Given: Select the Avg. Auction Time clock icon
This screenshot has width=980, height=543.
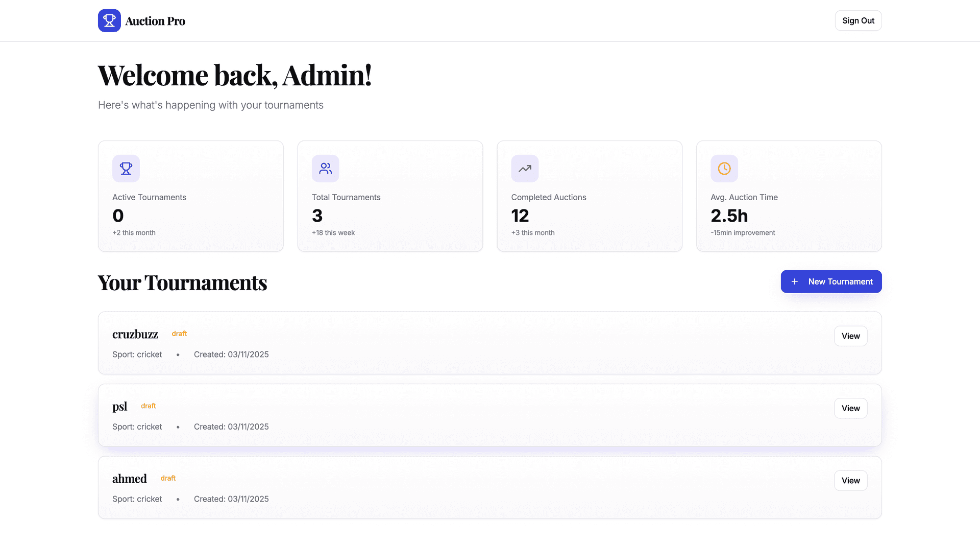Looking at the screenshot, I should point(724,169).
